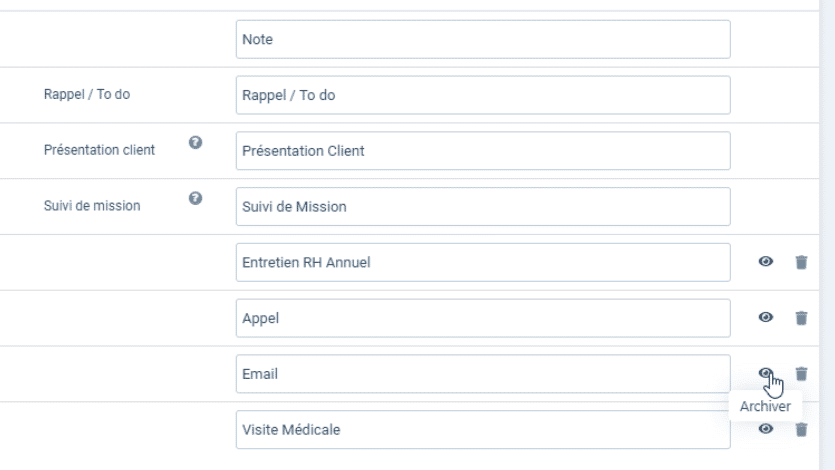This screenshot has width=835, height=470.
Task: Archive Entretien RH Annuel via eye icon
Action: (x=766, y=261)
